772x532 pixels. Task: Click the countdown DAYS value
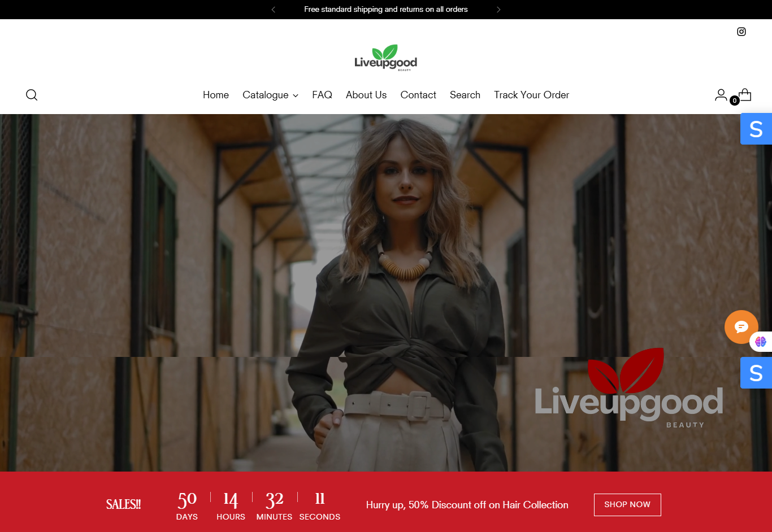click(x=187, y=499)
